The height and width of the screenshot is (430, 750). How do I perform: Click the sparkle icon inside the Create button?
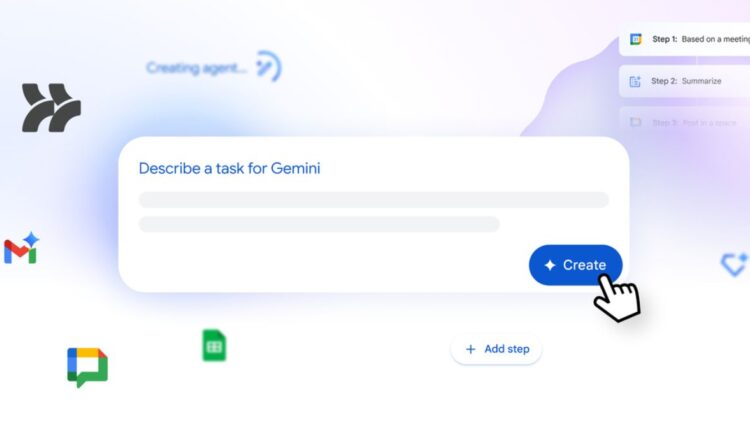[x=550, y=265]
